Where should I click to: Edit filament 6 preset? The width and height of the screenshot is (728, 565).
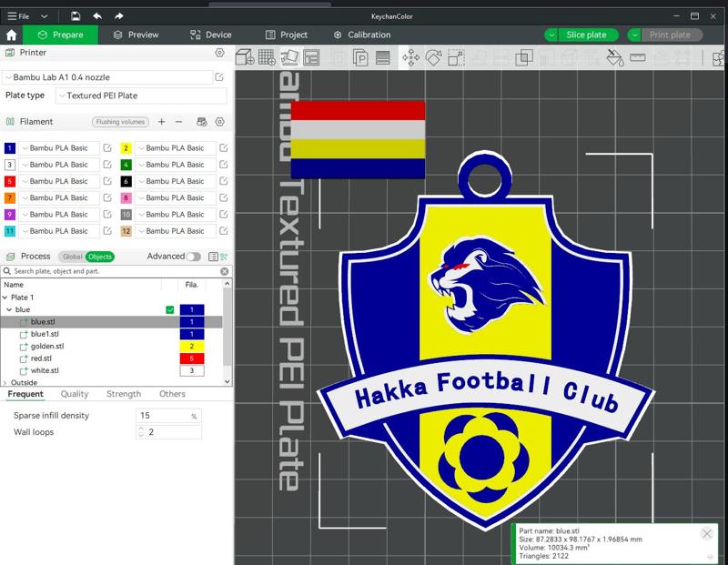coord(223,181)
